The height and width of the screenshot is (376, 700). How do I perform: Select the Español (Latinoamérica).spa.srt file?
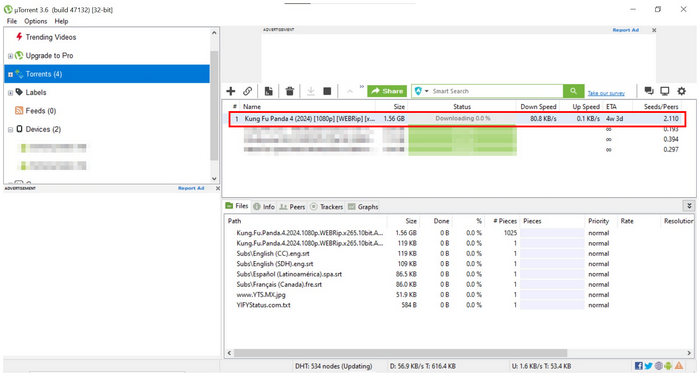point(458,274)
